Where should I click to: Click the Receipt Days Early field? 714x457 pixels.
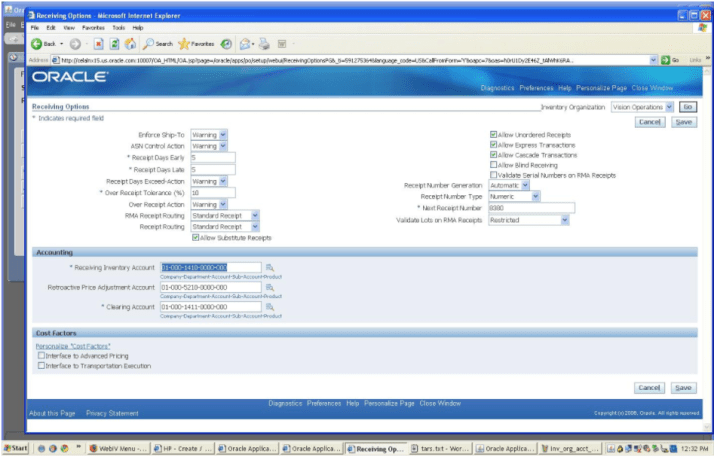point(212,157)
